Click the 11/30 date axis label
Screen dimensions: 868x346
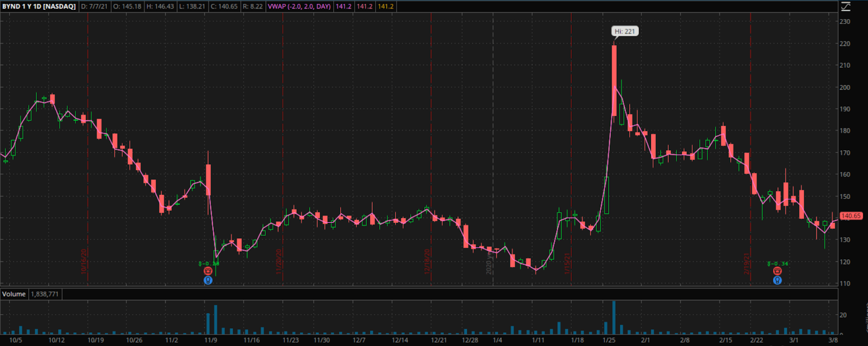pos(322,340)
